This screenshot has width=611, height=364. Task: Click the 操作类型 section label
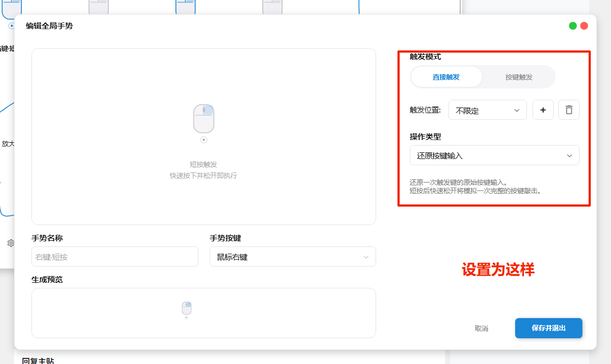(x=425, y=137)
